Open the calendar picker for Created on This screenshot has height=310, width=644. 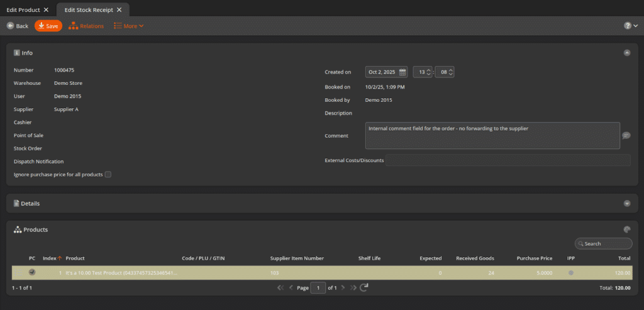402,72
